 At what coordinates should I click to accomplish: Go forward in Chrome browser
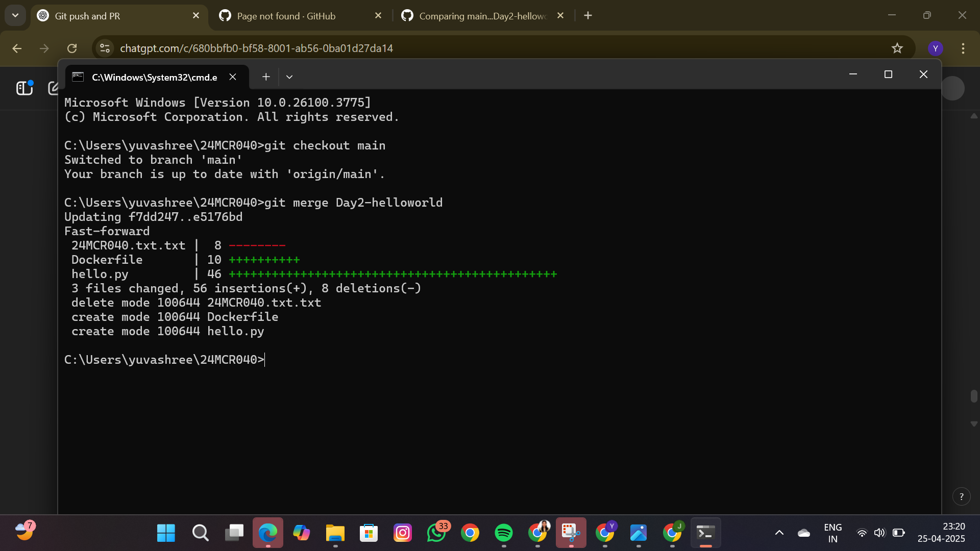coord(44,48)
